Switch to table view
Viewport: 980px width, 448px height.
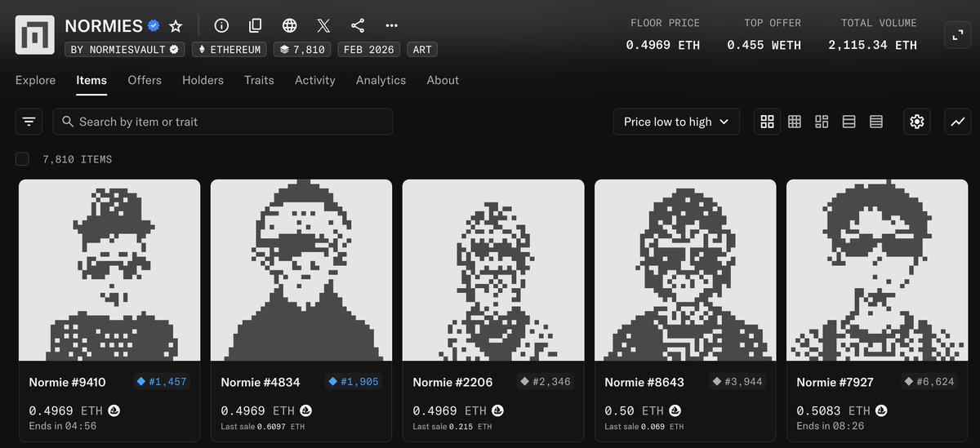(876, 122)
